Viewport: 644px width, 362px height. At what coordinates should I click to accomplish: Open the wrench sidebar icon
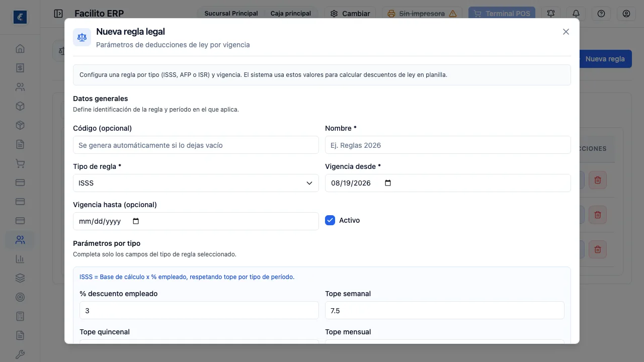[20, 354]
